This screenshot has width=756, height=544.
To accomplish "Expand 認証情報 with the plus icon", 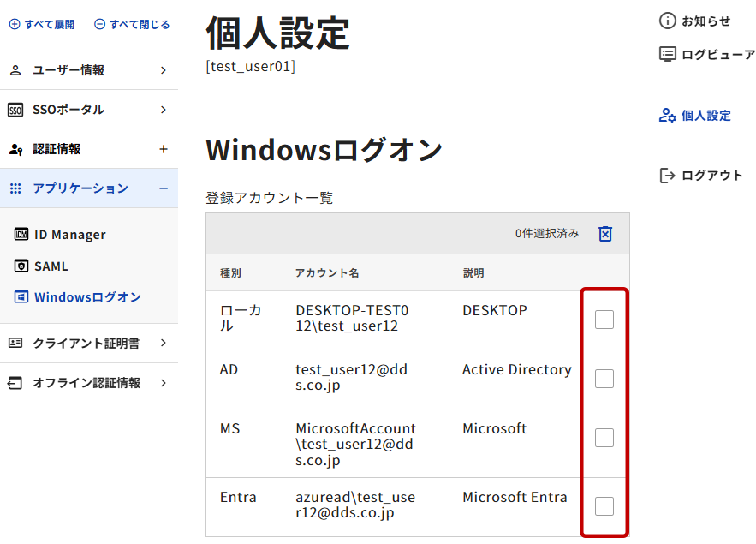I will point(164,149).
